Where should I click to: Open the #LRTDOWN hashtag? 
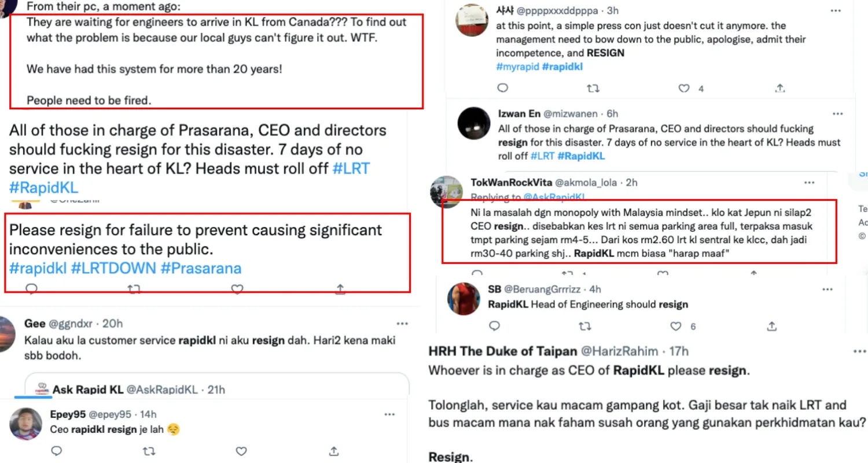coord(113,268)
